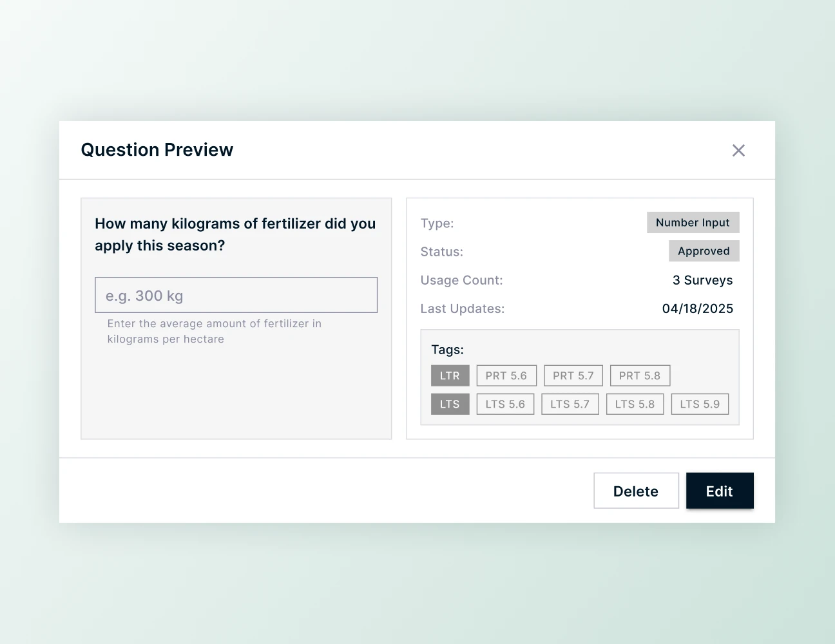
Task: Click the Delete button
Action: coord(636,491)
